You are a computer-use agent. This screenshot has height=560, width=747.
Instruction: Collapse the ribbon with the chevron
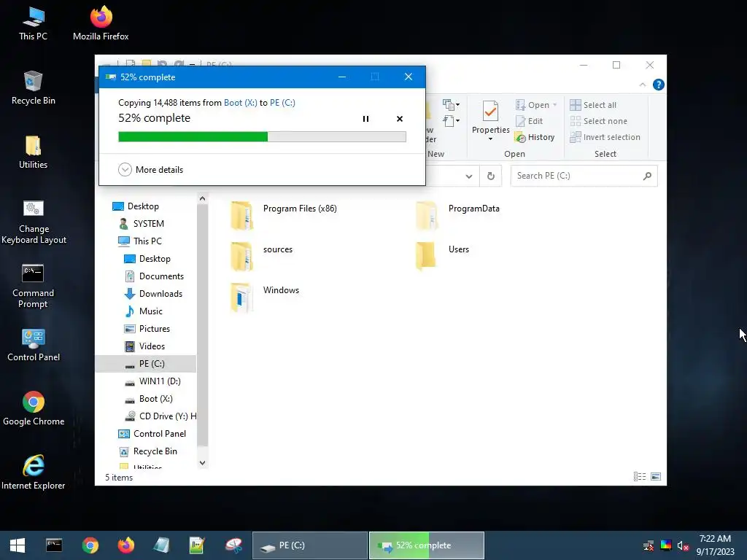click(x=643, y=85)
